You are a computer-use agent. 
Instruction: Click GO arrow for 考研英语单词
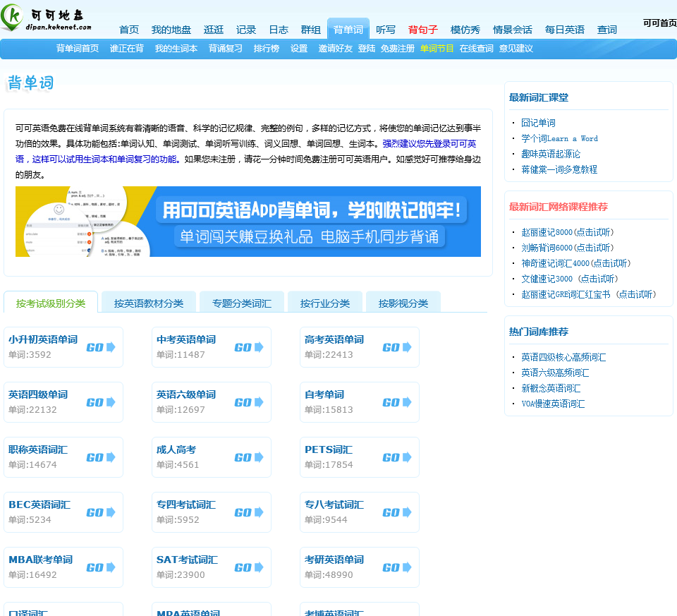[x=397, y=567]
